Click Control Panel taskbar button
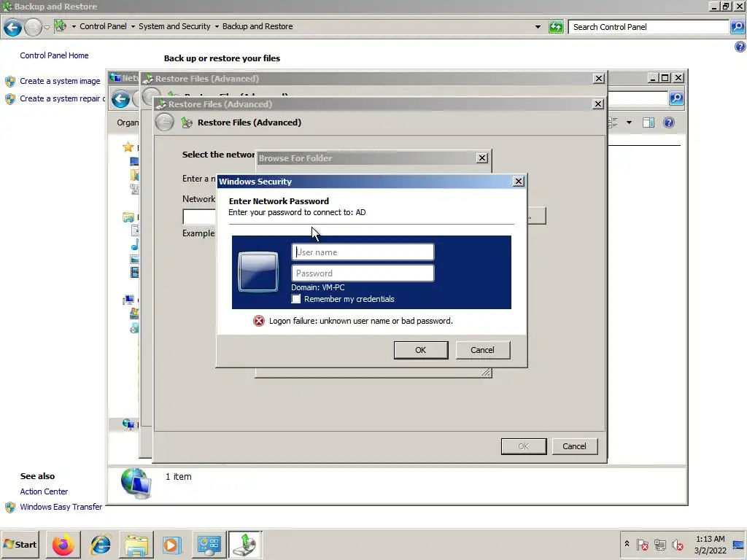Viewport: 747px width, 560px height. [209, 544]
